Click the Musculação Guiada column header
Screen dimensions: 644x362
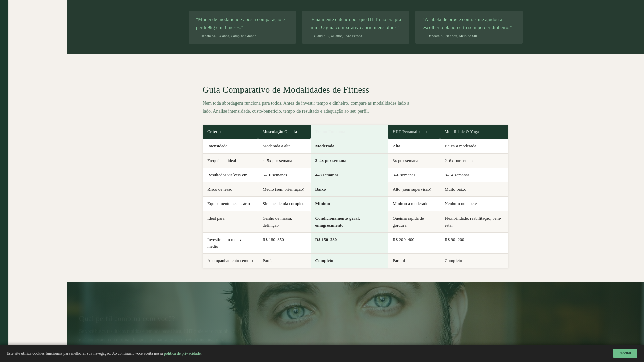click(x=284, y=132)
